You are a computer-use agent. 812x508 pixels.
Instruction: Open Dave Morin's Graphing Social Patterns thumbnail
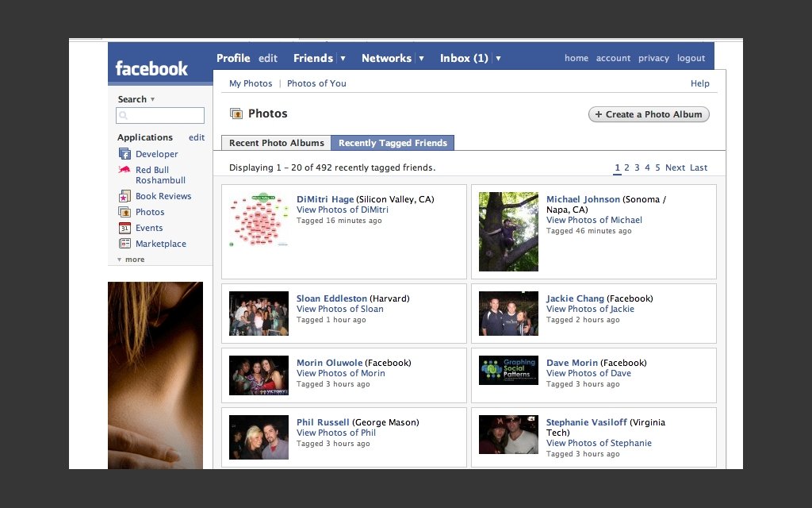[508, 370]
